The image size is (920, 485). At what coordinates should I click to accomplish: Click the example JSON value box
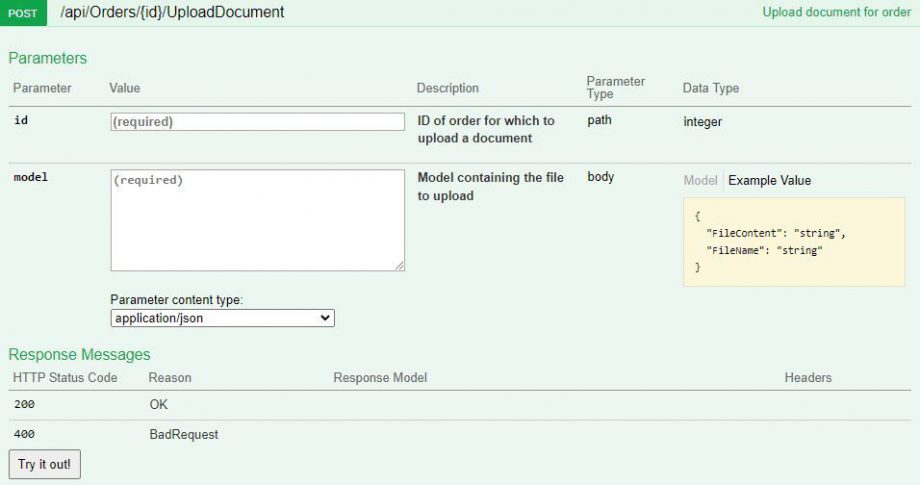click(x=794, y=242)
